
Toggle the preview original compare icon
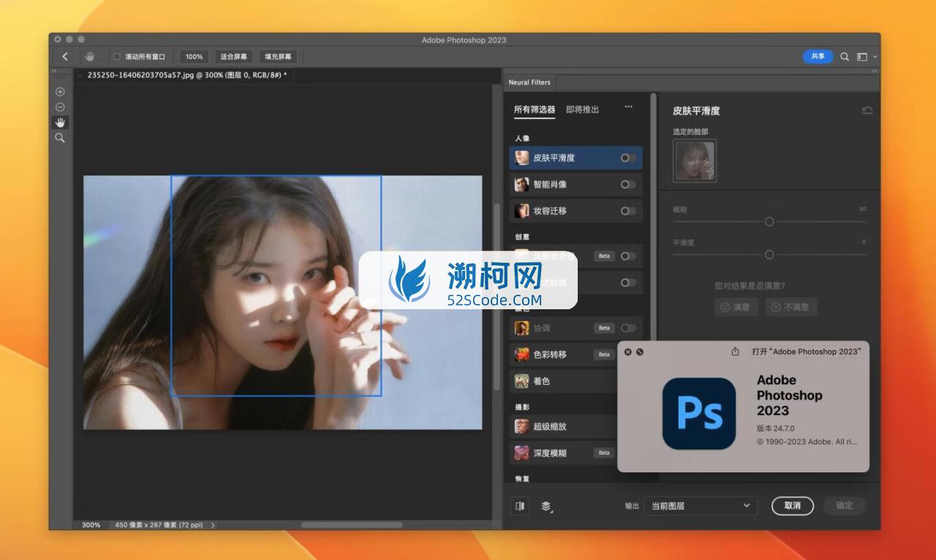click(x=520, y=506)
